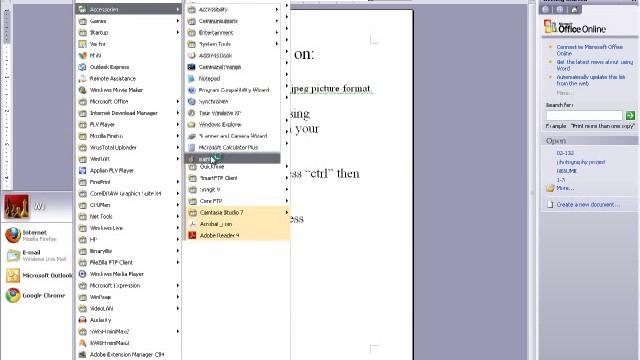
Task: Open Notepad from Accessories
Action: 233,78
